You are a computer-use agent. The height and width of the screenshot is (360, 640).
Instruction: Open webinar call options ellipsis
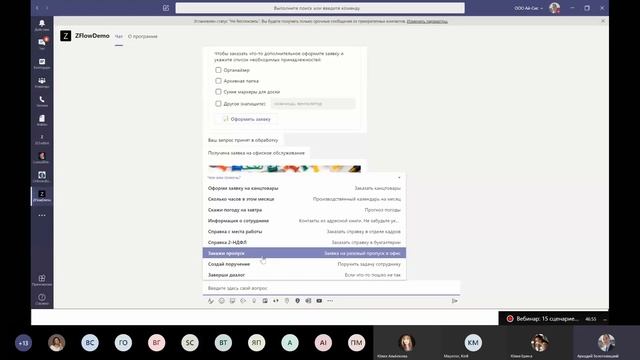[604, 319]
